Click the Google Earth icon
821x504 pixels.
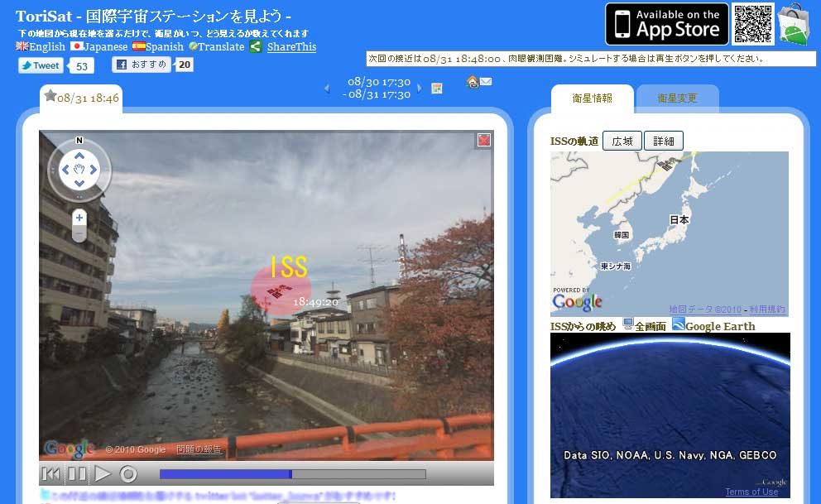(x=679, y=324)
